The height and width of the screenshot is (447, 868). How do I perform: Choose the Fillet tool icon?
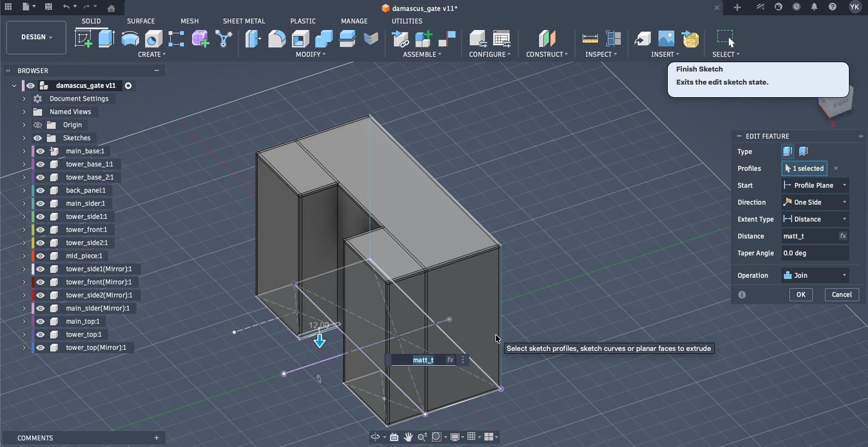click(x=277, y=39)
